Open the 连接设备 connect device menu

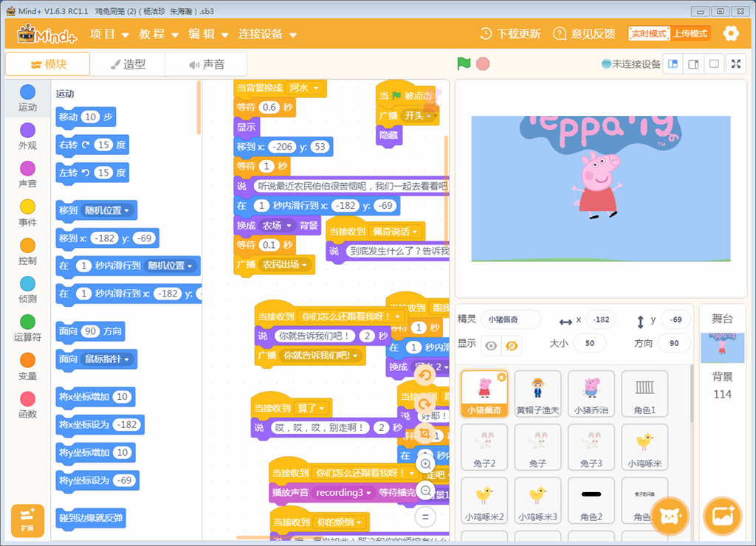267,34
